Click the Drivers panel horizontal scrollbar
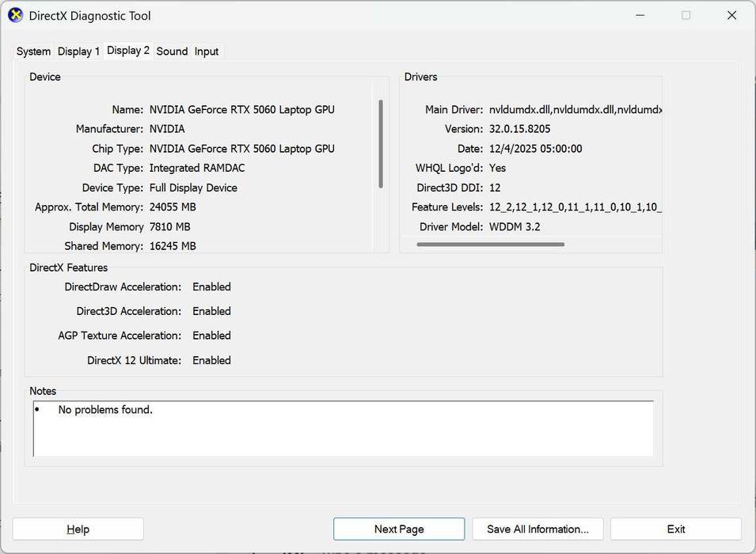 (x=490, y=245)
